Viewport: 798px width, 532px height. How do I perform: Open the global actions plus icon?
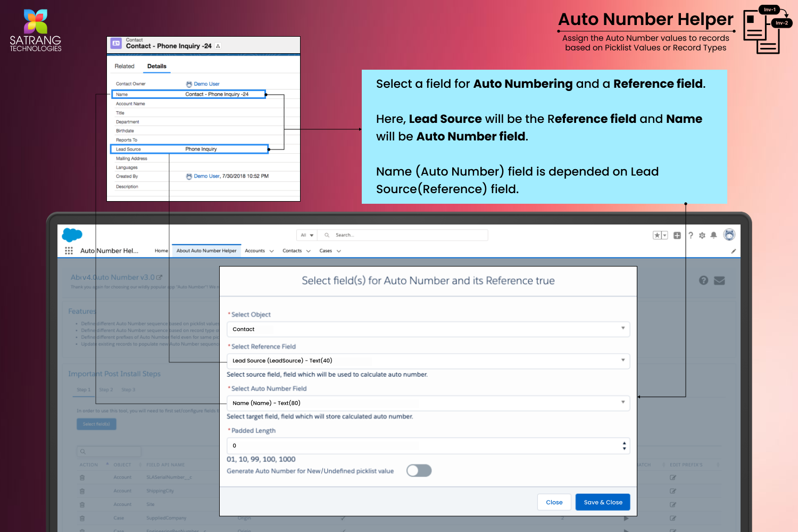677,235
